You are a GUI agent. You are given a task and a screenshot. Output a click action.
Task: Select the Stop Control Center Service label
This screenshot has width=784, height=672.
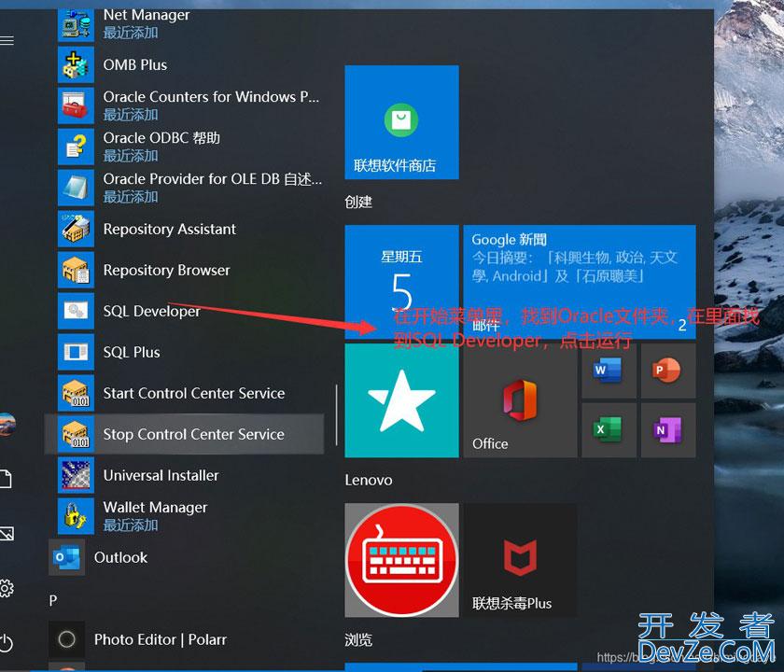(x=193, y=434)
